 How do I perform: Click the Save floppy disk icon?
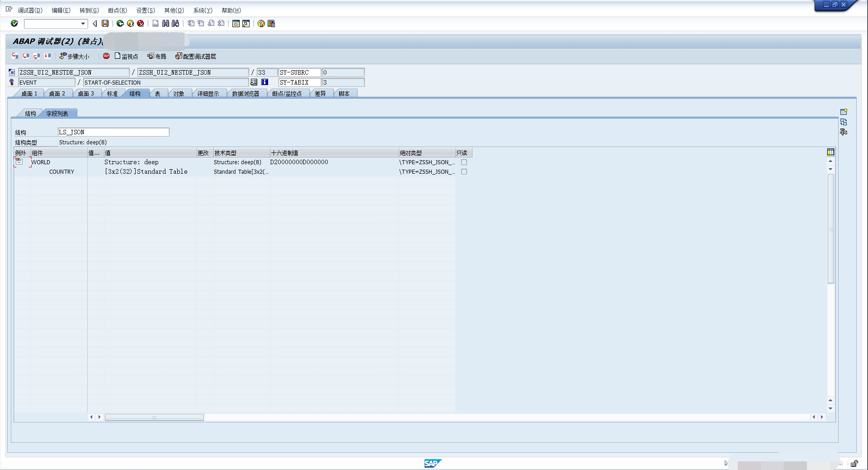pos(105,24)
